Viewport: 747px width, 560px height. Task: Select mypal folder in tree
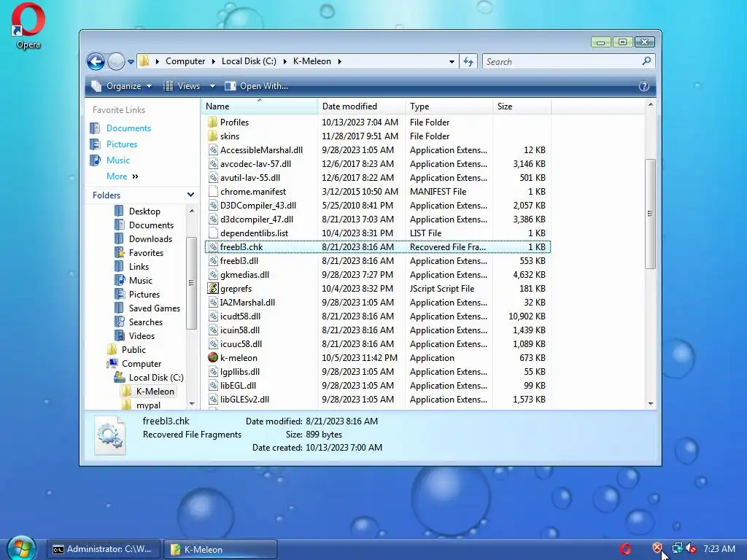(148, 405)
